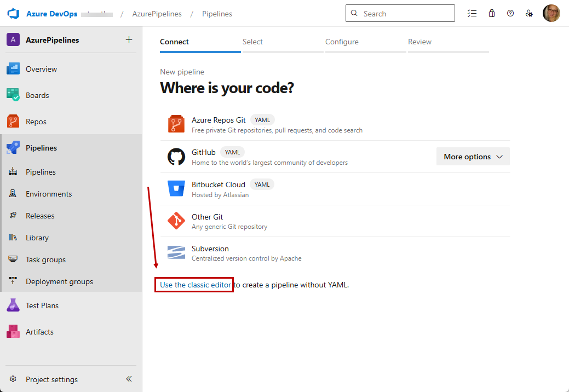Open the Overview hub icon

[13, 68]
